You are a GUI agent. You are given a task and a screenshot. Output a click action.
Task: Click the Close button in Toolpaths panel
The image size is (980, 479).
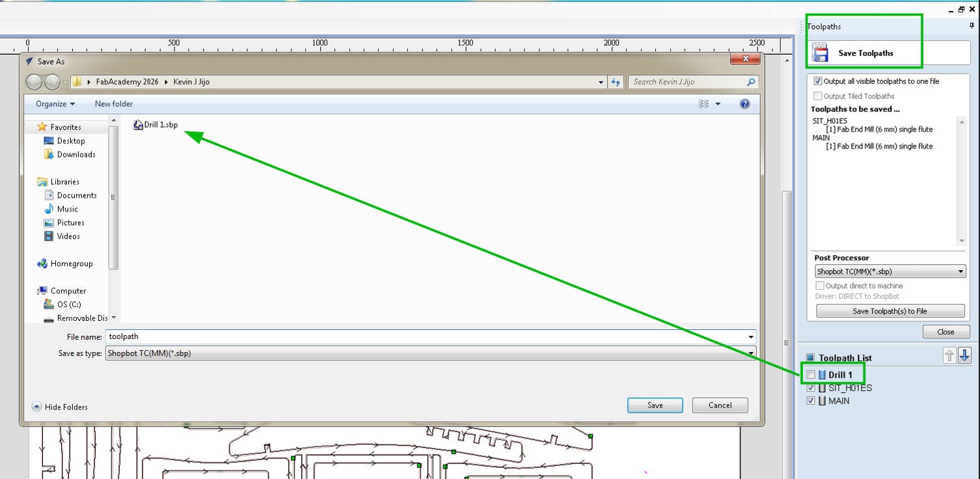[x=946, y=332]
